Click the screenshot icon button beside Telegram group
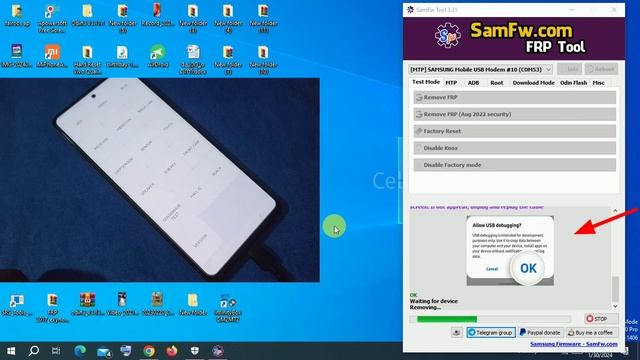The width and height of the screenshot is (640, 360). [456, 333]
